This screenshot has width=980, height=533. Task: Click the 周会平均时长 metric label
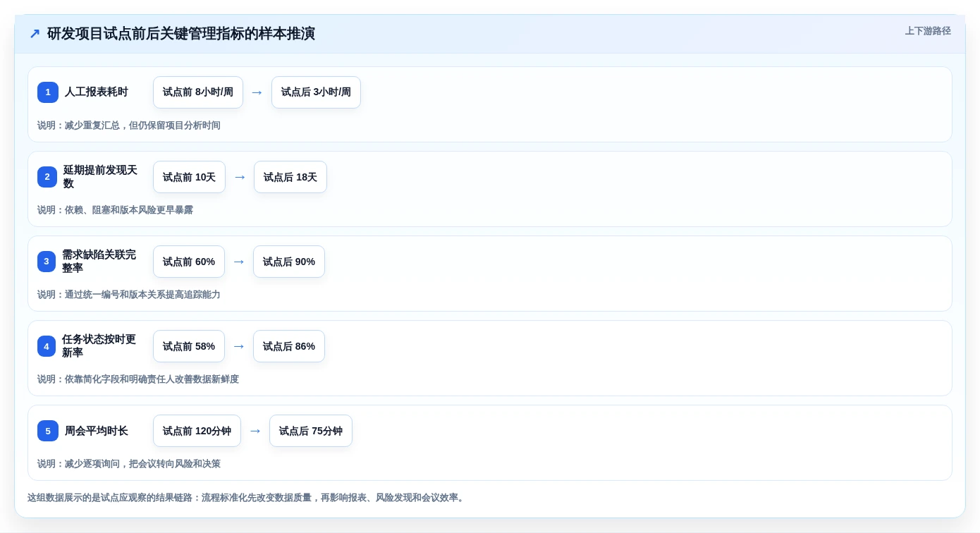point(97,431)
